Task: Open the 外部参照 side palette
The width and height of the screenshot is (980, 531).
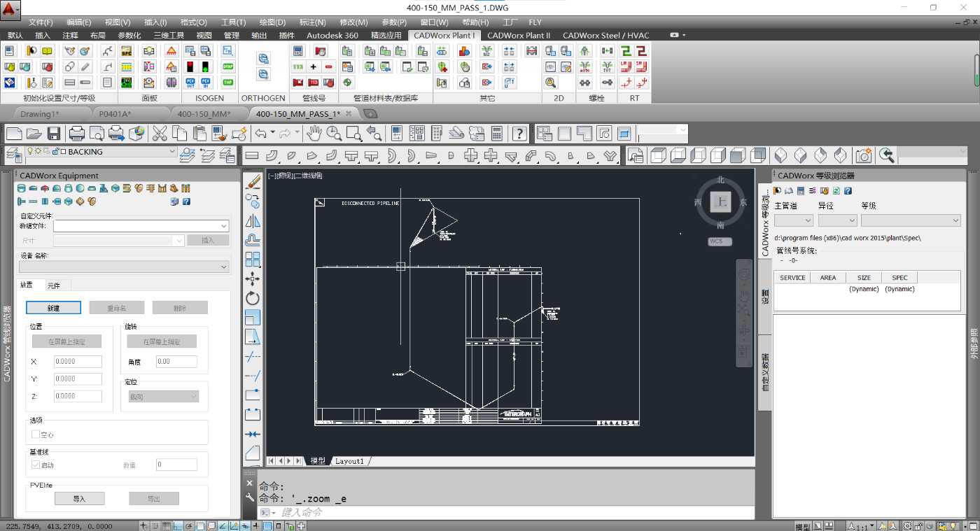Action: coord(973,343)
